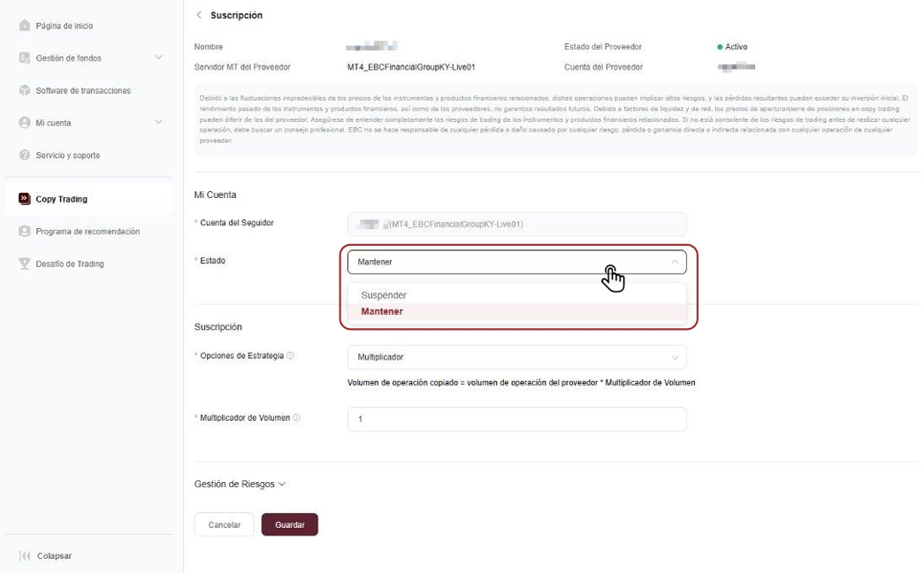Click the info icon beside Opciones de Estrategia
The width and height of the screenshot is (924, 573).
pos(290,355)
